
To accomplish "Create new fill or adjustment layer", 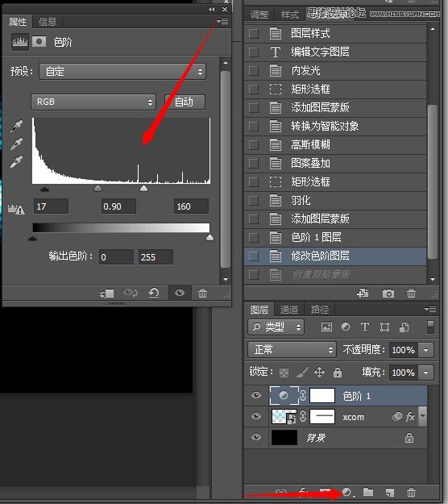I will 346,492.
